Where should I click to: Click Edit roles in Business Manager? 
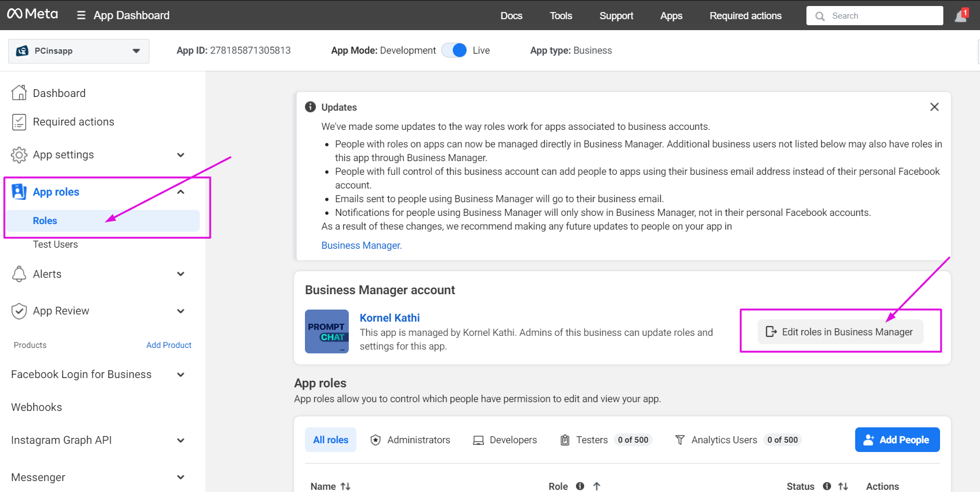(x=840, y=332)
